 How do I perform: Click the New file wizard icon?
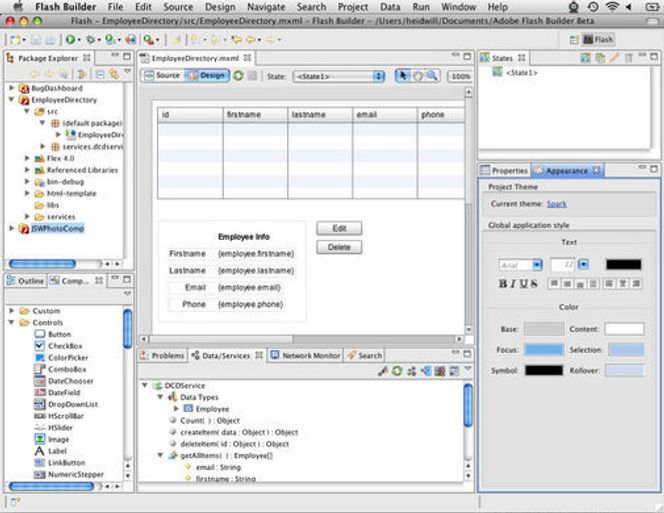(x=15, y=40)
